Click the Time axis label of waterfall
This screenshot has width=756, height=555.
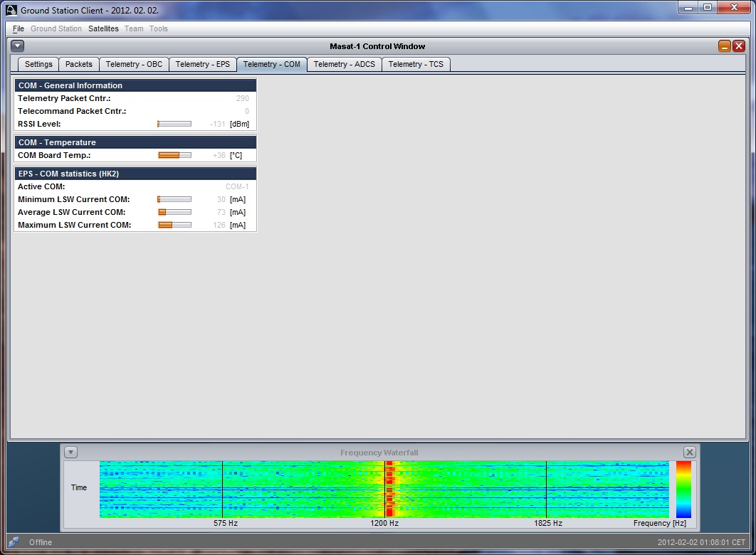(78, 487)
